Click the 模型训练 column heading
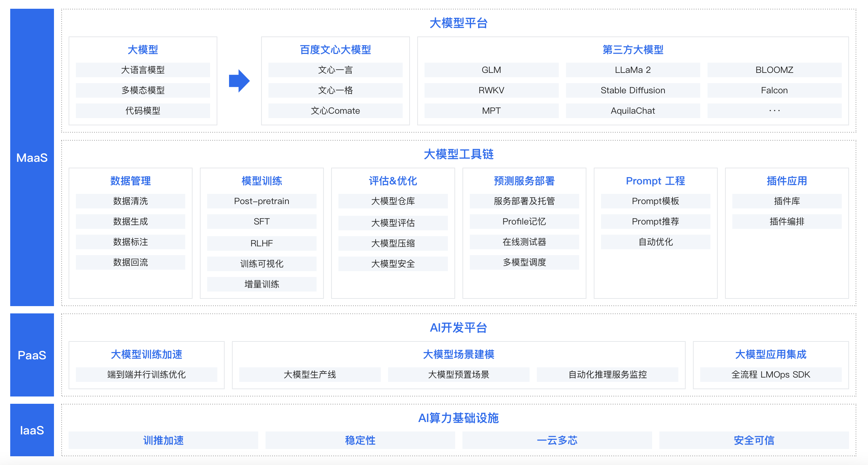Viewport: 868px width, 465px height. click(x=262, y=181)
